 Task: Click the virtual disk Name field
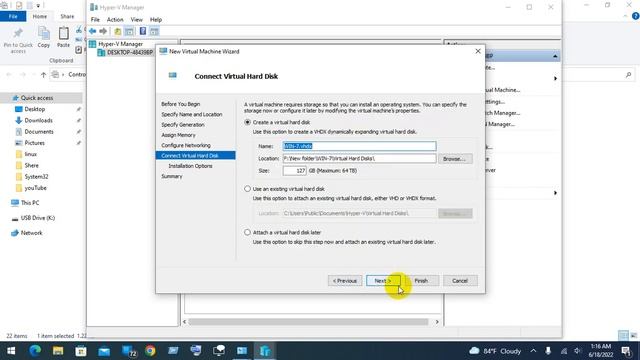[359, 146]
